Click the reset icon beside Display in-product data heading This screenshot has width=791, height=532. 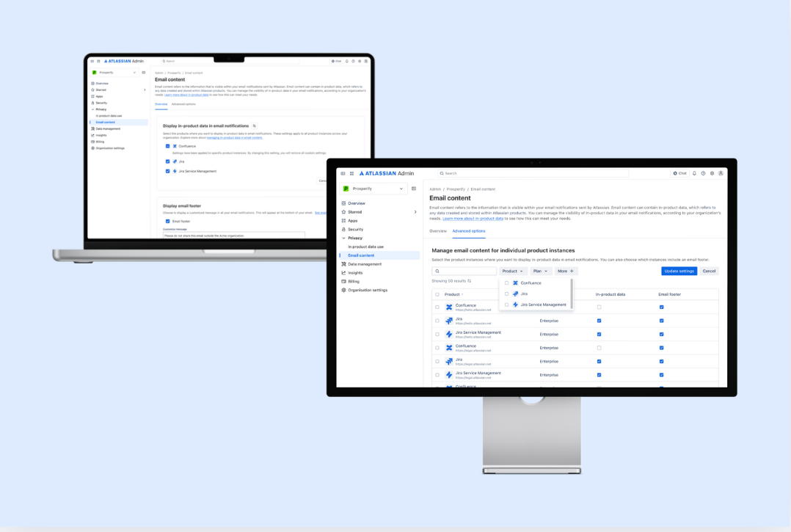254,125
